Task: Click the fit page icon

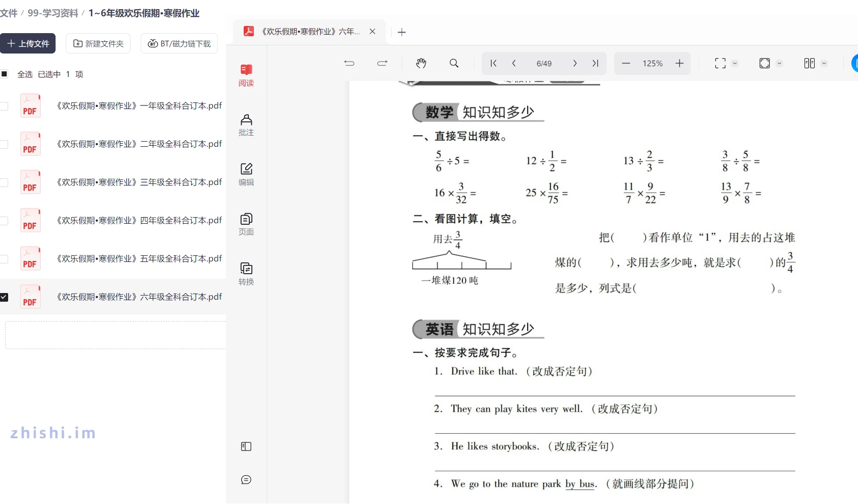Action: pos(765,63)
